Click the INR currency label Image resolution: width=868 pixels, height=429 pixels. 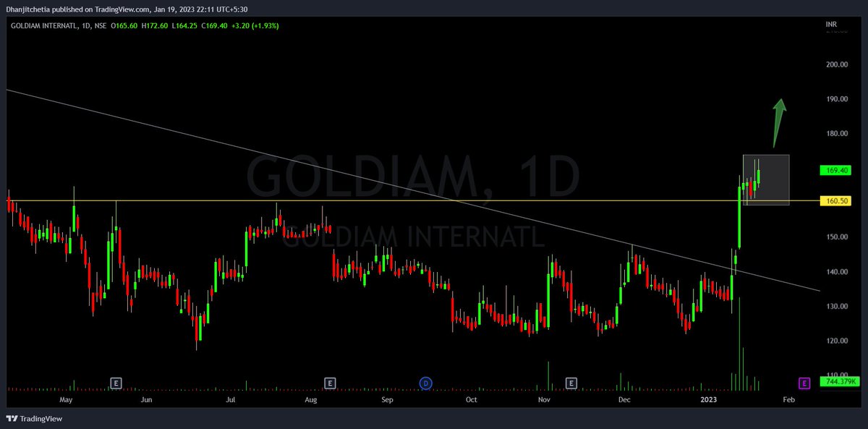point(832,25)
